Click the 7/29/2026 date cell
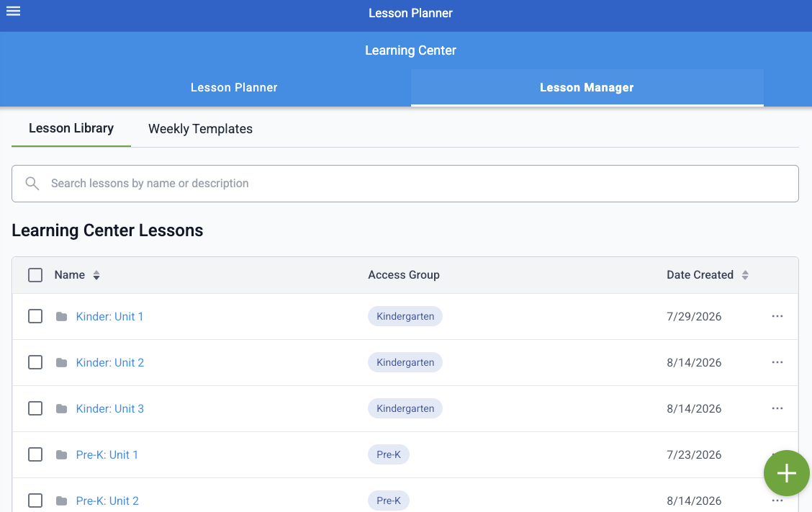This screenshot has height=512, width=812. point(694,316)
